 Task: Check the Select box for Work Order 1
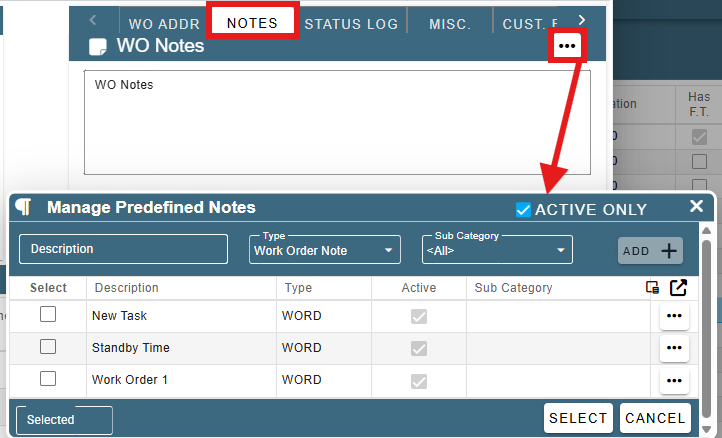click(x=48, y=379)
